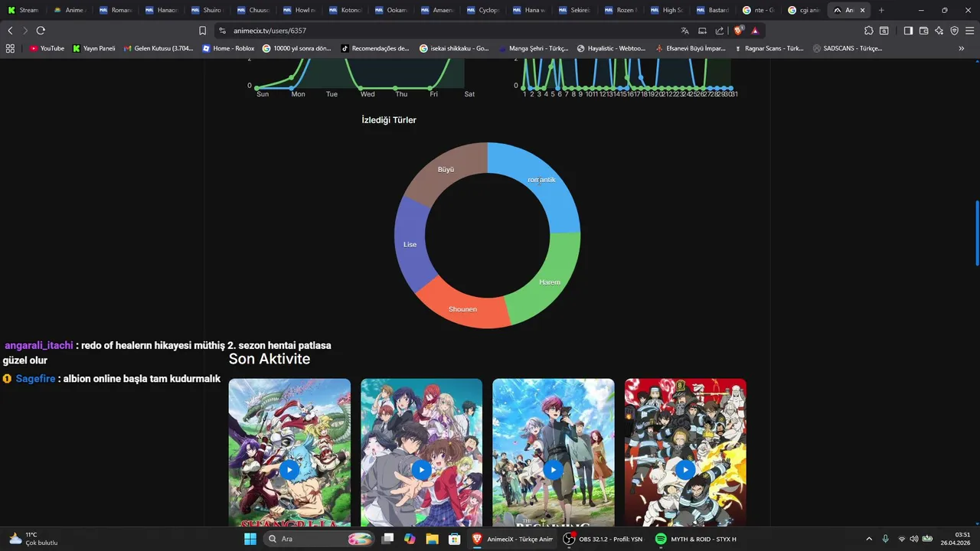Click the cast screen icon in address bar

[702, 31]
